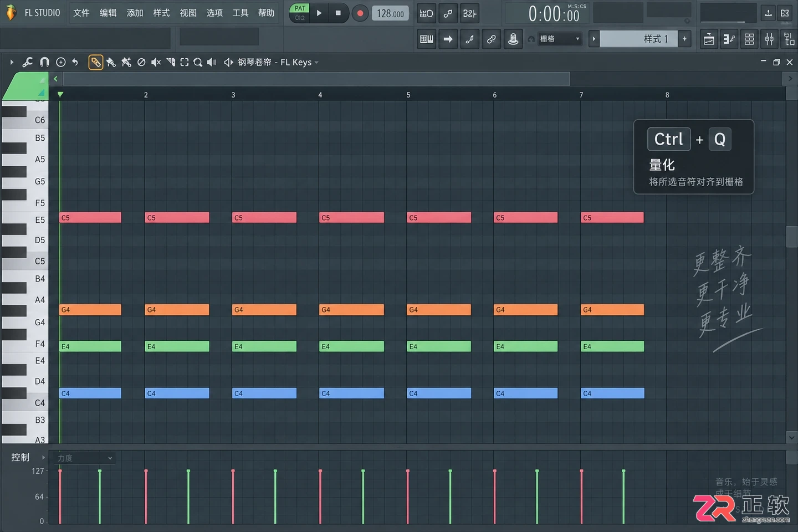
Task: Open the Piano roll view icon
Action: 729,39
